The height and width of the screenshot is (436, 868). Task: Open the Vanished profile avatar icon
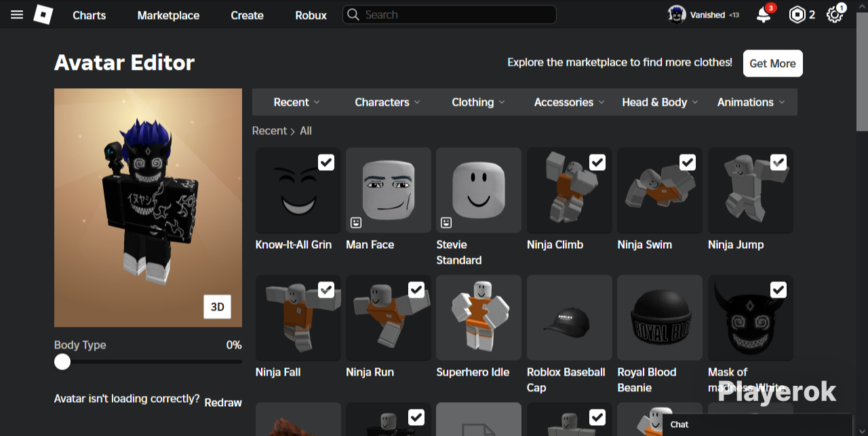coord(677,15)
